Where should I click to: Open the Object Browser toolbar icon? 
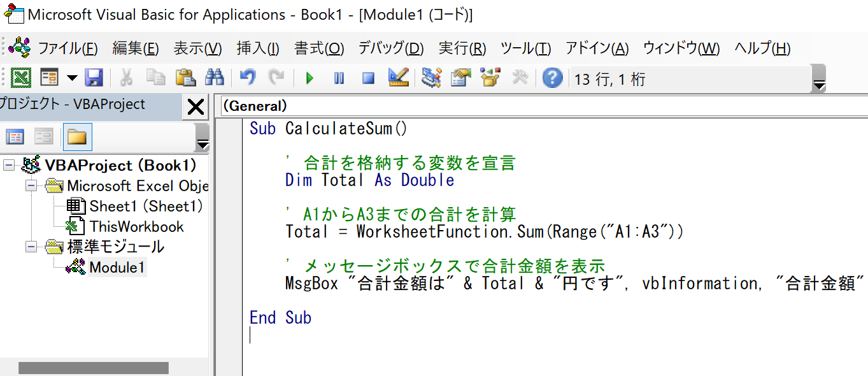pos(490,78)
